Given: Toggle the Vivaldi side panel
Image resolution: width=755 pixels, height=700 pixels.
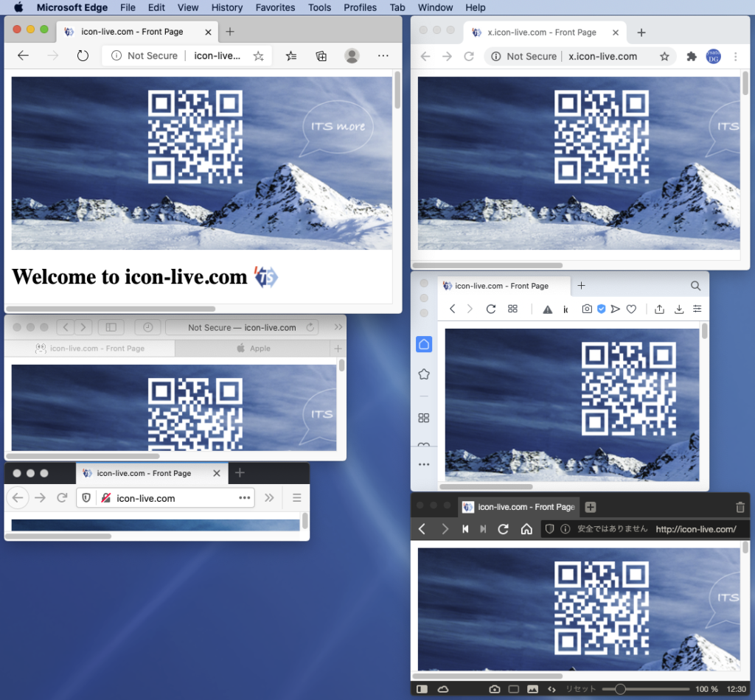Looking at the screenshot, I should (422, 689).
